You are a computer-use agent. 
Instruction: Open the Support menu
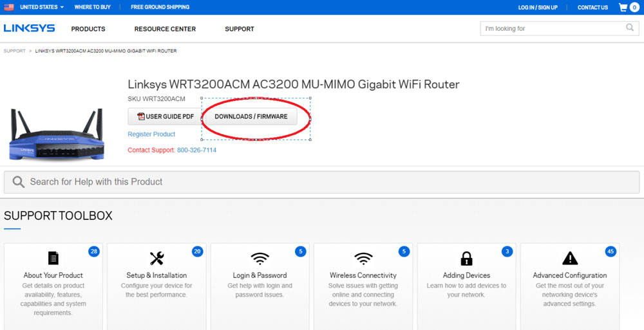[240, 29]
